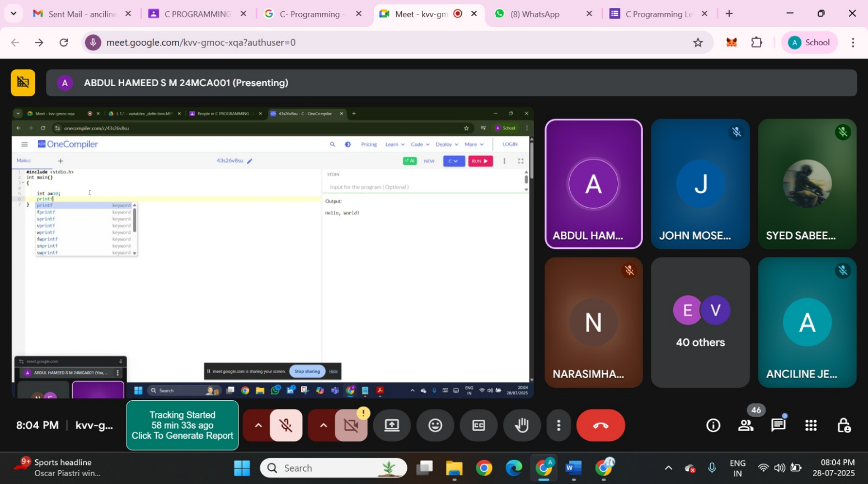Unmute the microphone
Viewport: 868px width, 484px height.
(286, 426)
